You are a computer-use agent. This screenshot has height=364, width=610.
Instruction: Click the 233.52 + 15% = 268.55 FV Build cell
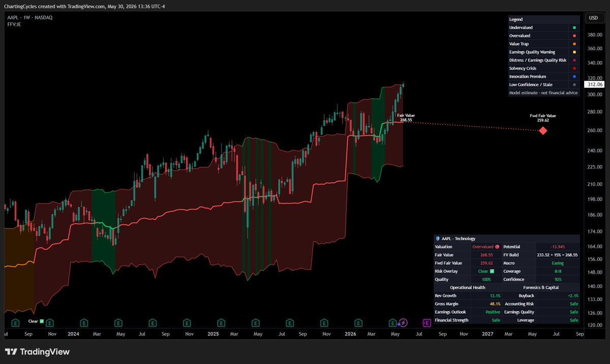(x=557, y=255)
